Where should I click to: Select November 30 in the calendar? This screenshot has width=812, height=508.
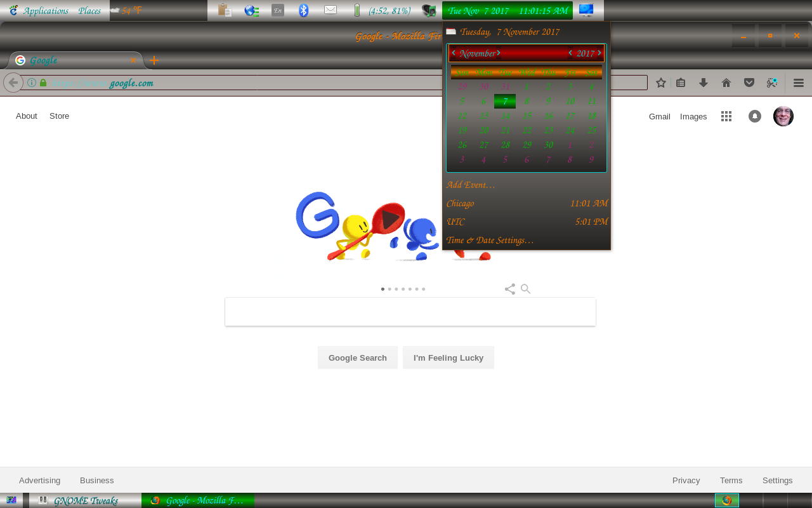[548, 145]
